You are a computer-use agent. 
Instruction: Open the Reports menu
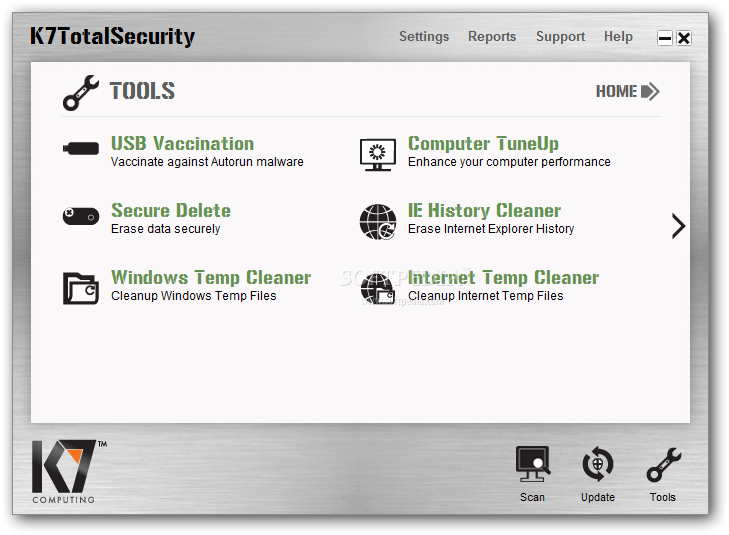492,37
